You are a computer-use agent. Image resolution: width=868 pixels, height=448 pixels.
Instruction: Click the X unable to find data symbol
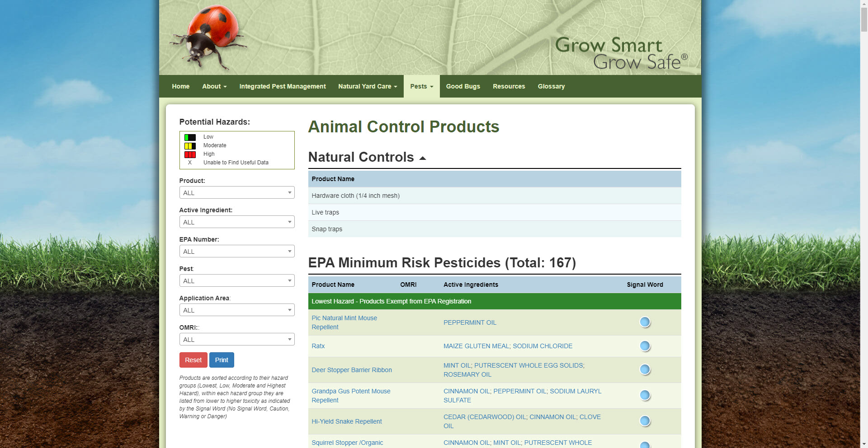coord(190,163)
